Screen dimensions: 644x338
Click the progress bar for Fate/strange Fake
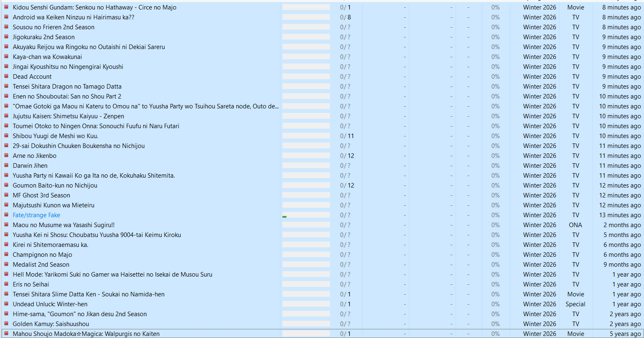pyautogui.click(x=306, y=215)
